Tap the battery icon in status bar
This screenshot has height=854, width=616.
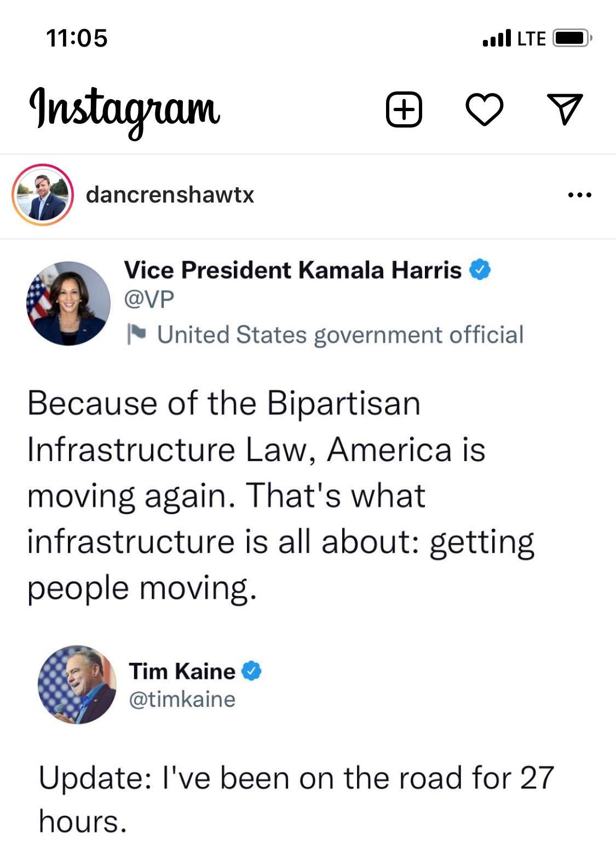click(x=572, y=38)
